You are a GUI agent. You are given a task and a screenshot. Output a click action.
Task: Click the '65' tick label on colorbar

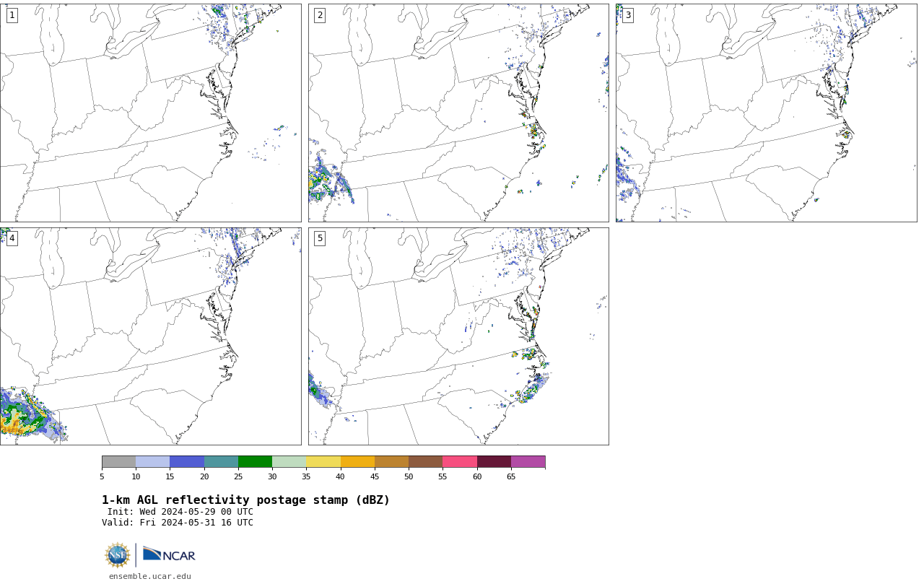(x=511, y=476)
